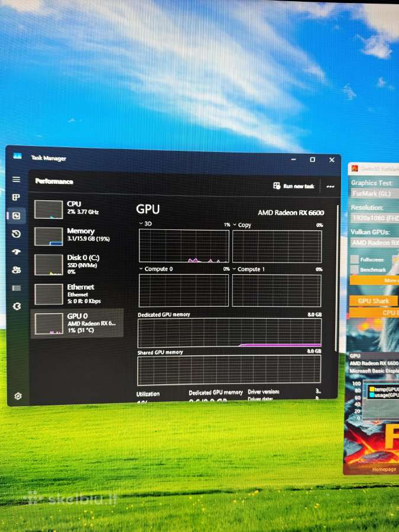Select the Disk 0 (C:) performance entry
The width and height of the screenshot is (399, 532).
point(77,264)
